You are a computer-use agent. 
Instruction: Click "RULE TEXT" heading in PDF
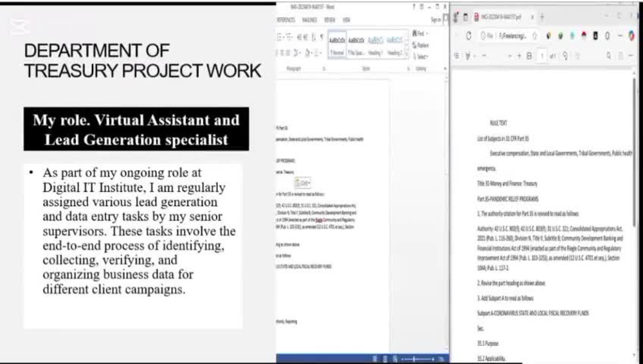pyautogui.click(x=498, y=123)
